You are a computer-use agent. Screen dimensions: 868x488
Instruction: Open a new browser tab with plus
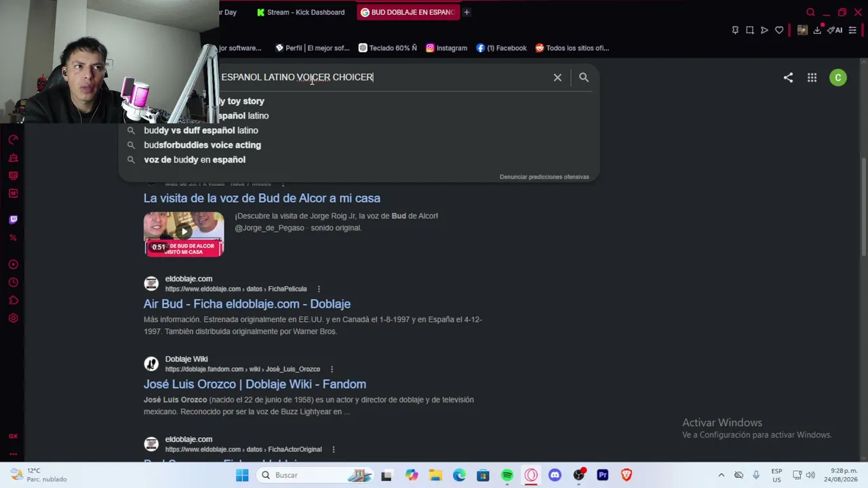467,12
